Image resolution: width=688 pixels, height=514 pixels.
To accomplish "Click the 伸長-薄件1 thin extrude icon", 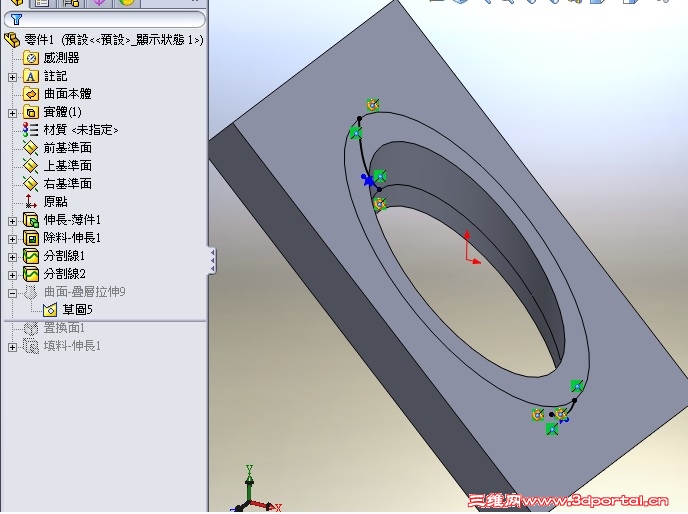I will (x=31, y=220).
